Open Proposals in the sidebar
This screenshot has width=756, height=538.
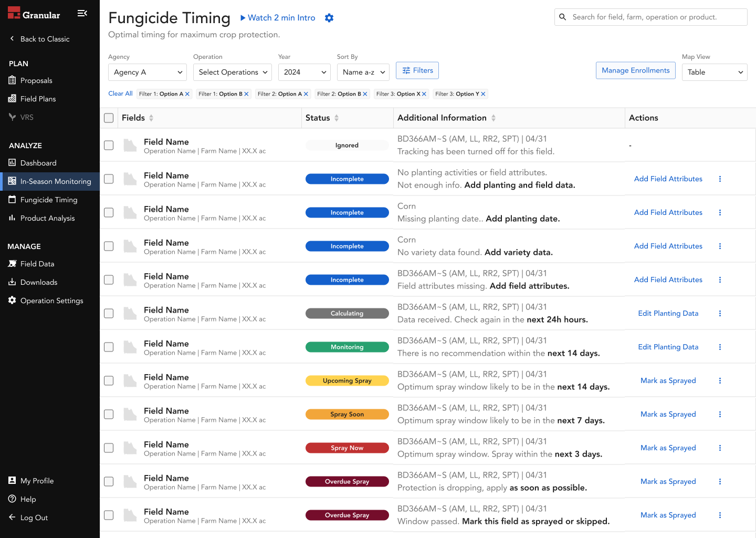[50, 80]
